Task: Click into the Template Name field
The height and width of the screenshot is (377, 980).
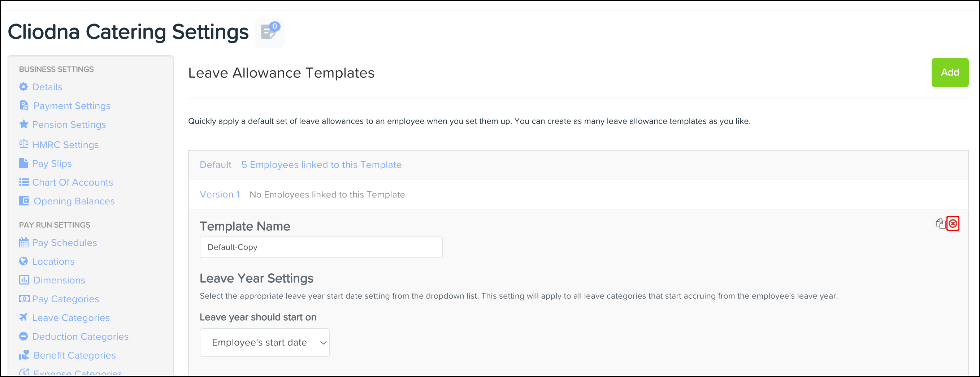Action: pyautogui.click(x=321, y=247)
